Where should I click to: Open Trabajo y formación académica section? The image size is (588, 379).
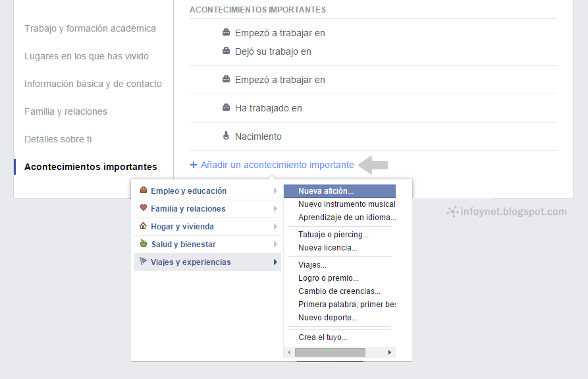tap(90, 28)
